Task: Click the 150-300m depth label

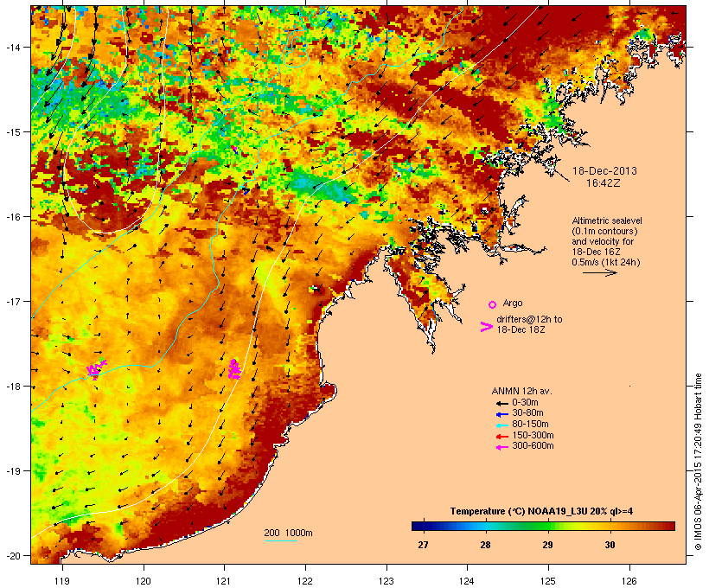Action: pyautogui.click(x=533, y=435)
